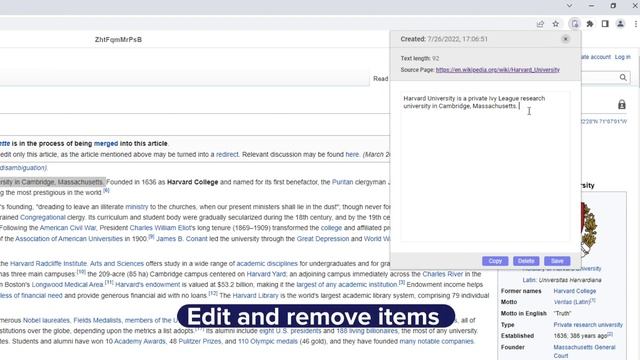Open the Academy Awards link
This screenshot has height=360, width=640.
click(140, 341)
